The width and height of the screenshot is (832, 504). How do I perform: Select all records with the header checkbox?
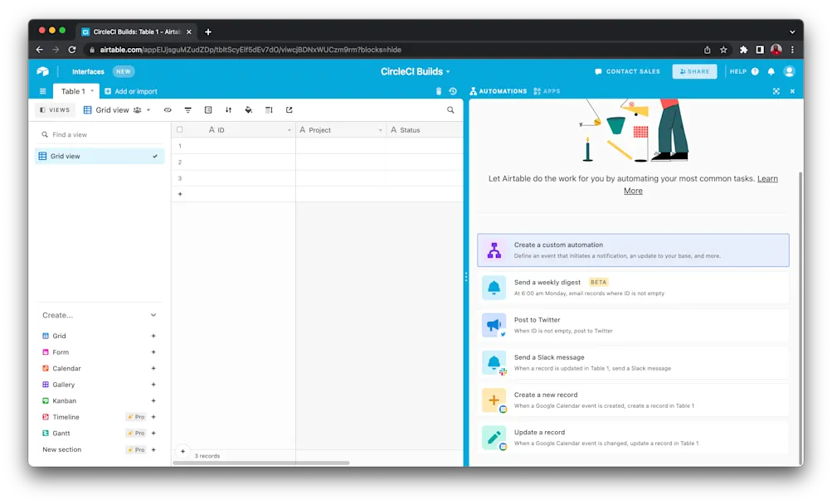click(179, 129)
